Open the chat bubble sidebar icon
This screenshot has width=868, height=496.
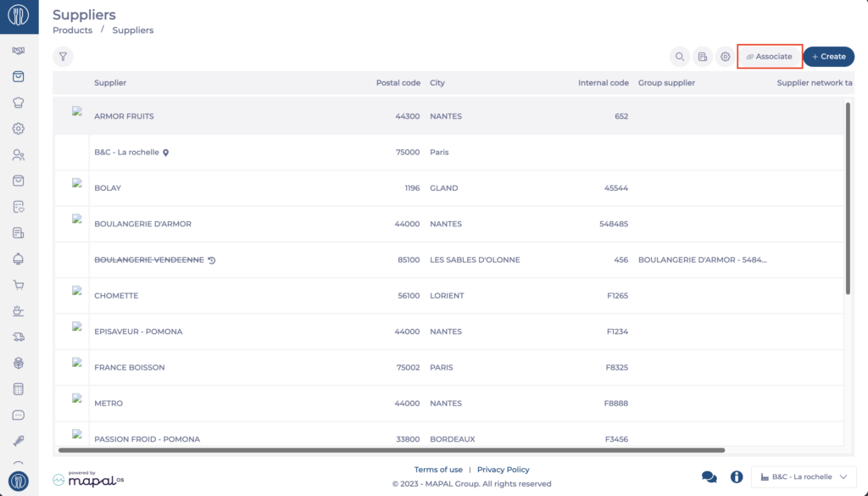[x=19, y=415]
